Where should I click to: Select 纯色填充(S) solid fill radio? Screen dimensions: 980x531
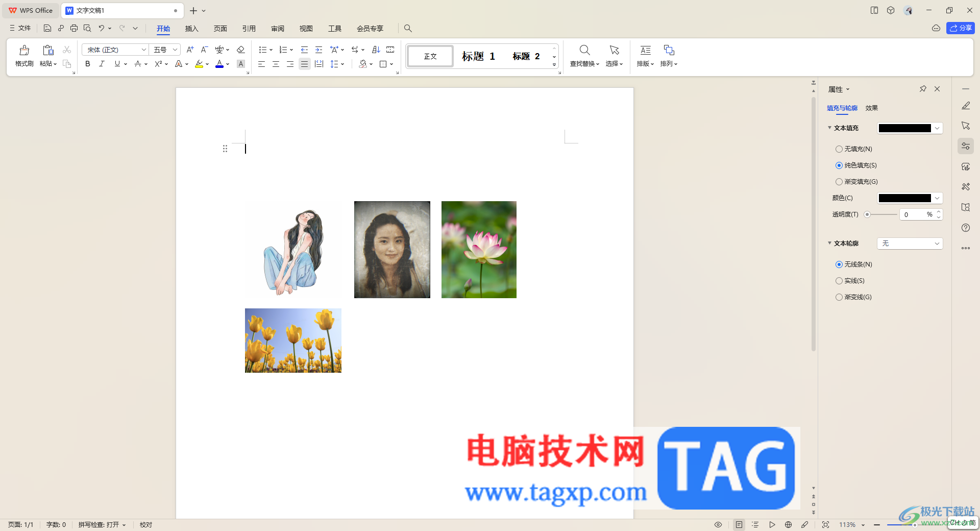click(x=839, y=165)
